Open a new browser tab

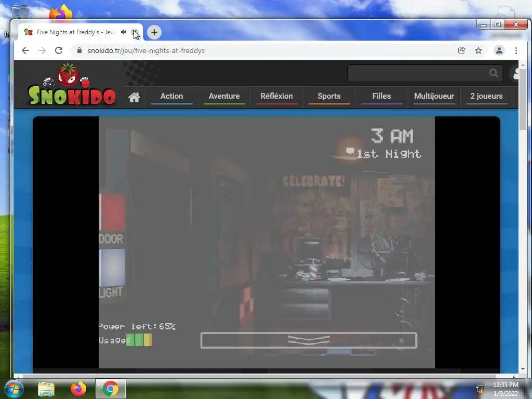point(154,32)
